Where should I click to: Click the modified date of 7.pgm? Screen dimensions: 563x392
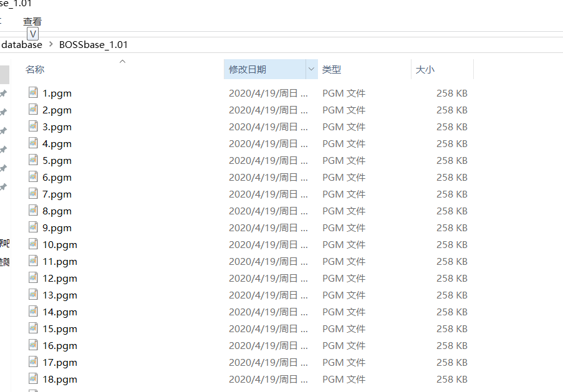pyautogui.click(x=268, y=194)
